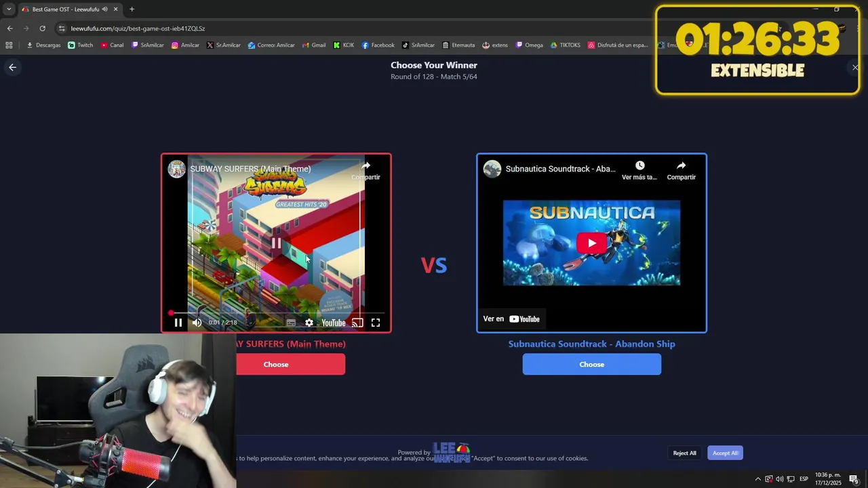
Task: Open the Amilcar Instagram bookmark
Action: coord(185,45)
